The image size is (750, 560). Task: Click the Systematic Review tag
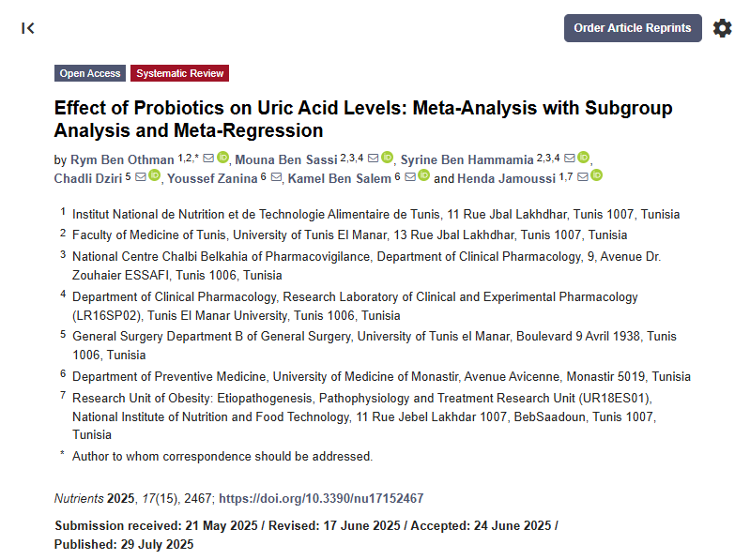(180, 73)
